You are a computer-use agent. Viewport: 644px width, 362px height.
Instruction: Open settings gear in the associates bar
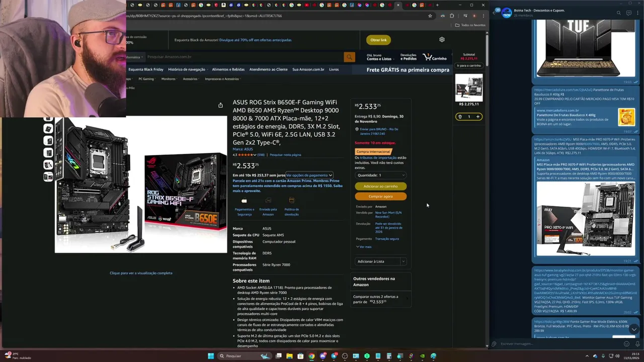click(x=442, y=39)
